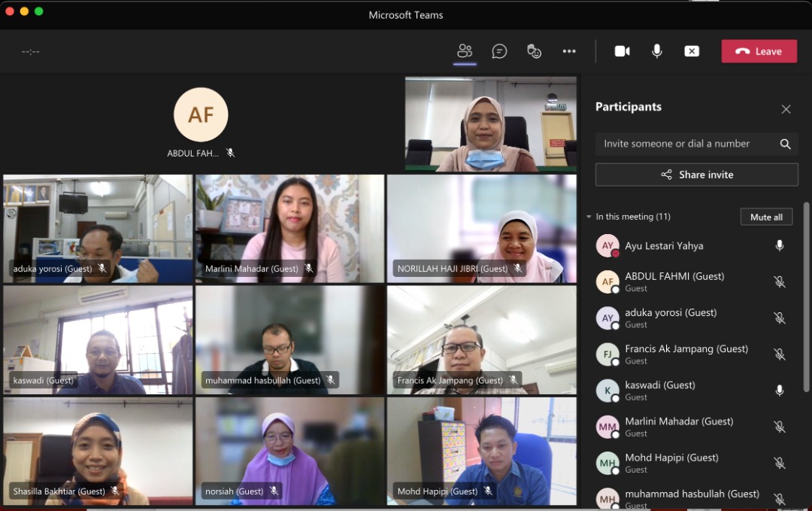
Task: Click the search magnifier icon in Participants
Action: 785,144
